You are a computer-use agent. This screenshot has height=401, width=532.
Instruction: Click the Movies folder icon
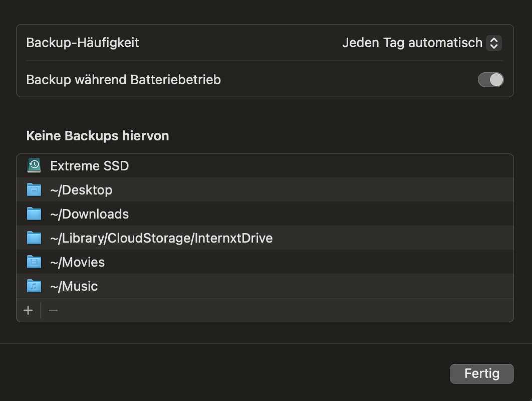[34, 262]
